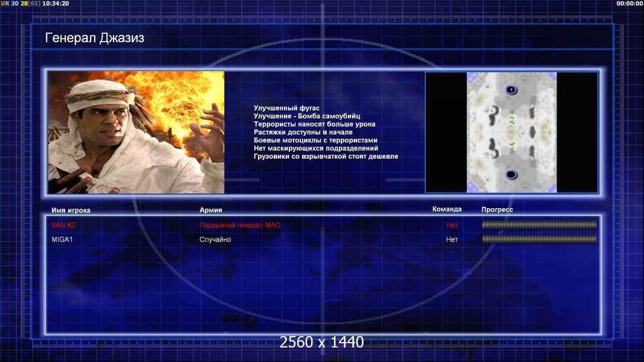Viewport: 644px width, 362px height.
Task: Select player name 'XAN KZ'
Action: click(63, 225)
